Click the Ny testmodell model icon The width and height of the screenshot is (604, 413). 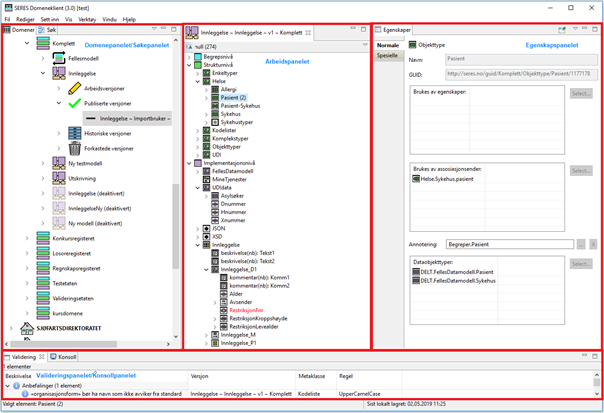tap(59, 163)
